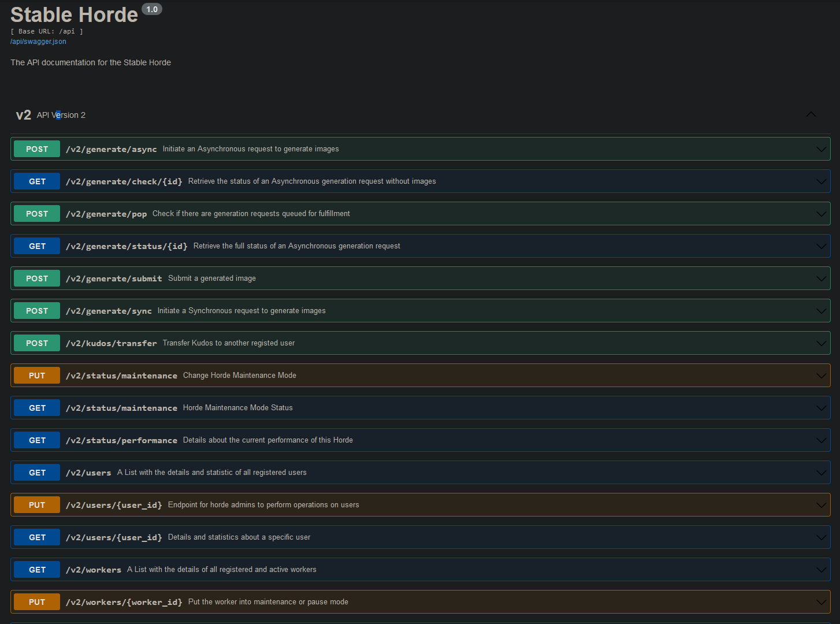Open /v2/workers endpoint path
Screen dimensions: 840x624
coord(94,570)
